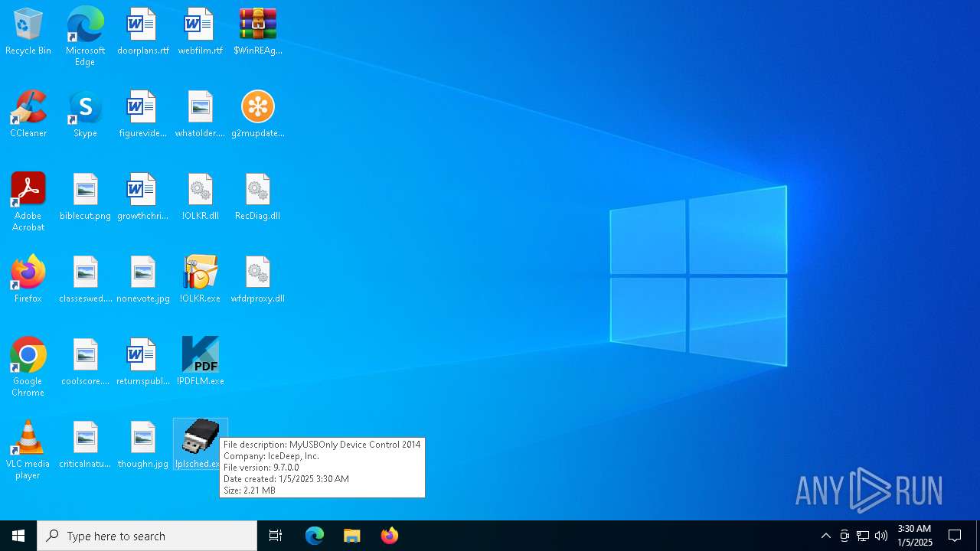Image resolution: width=980 pixels, height=551 pixels.
Task: Launch Firefox from the taskbar
Action: (x=390, y=536)
